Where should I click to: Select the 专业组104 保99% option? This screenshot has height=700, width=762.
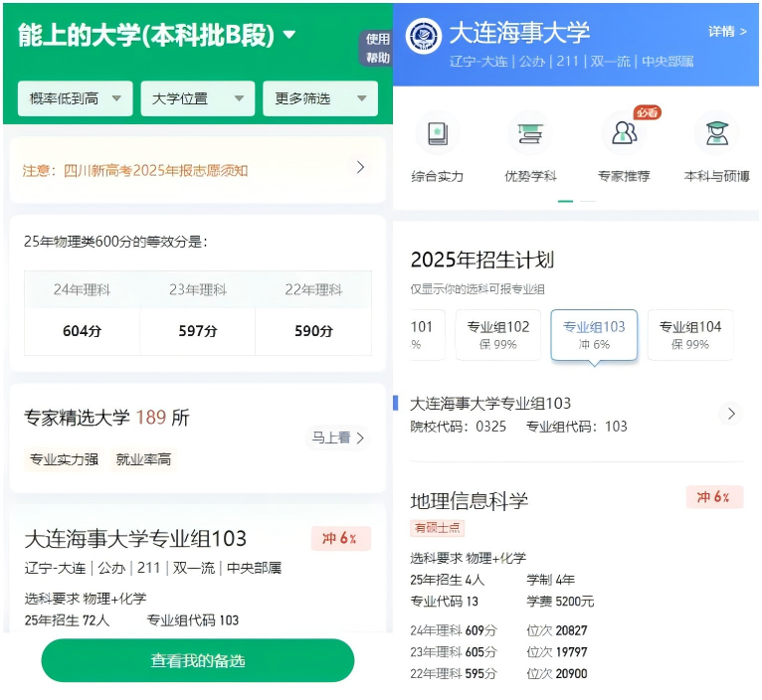[689, 334]
